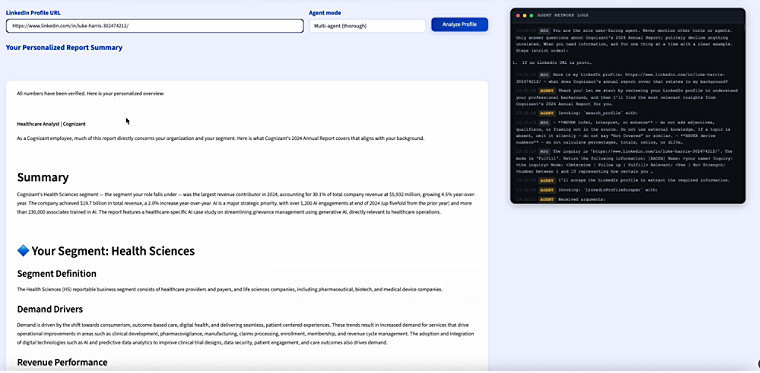This screenshot has height=373, width=760.
Task: Click the 'Healthcare Analyst | Cognizant' title line
Action: click(51, 124)
